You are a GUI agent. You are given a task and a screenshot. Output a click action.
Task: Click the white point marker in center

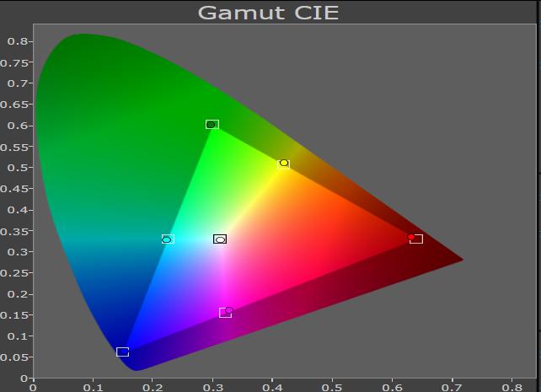click(x=220, y=239)
